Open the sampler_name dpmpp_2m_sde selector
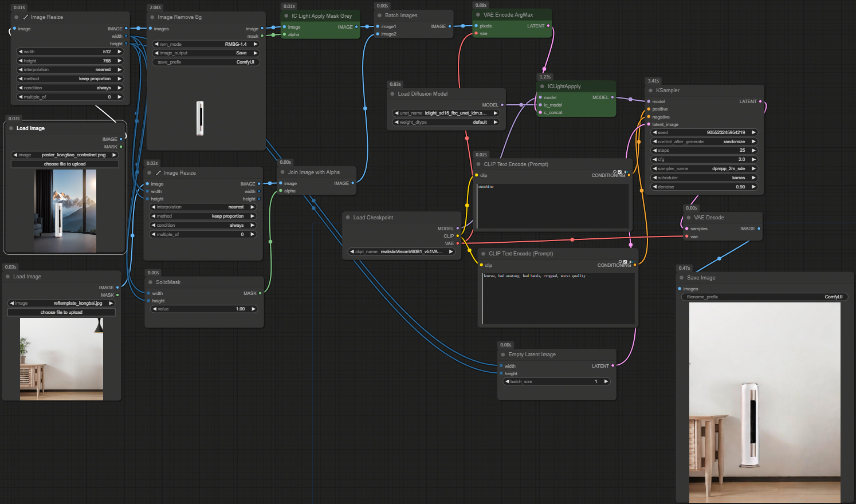The height and width of the screenshot is (504, 856). 704,168
